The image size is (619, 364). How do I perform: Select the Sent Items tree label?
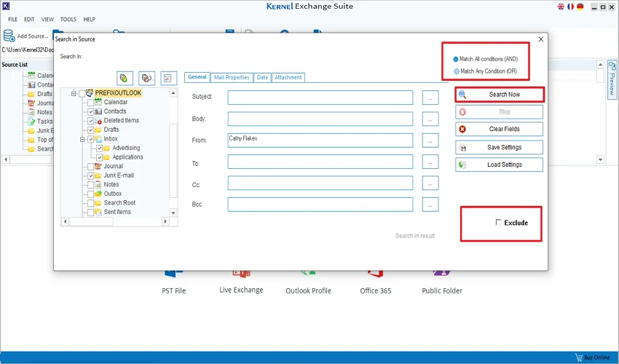click(117, 212)
